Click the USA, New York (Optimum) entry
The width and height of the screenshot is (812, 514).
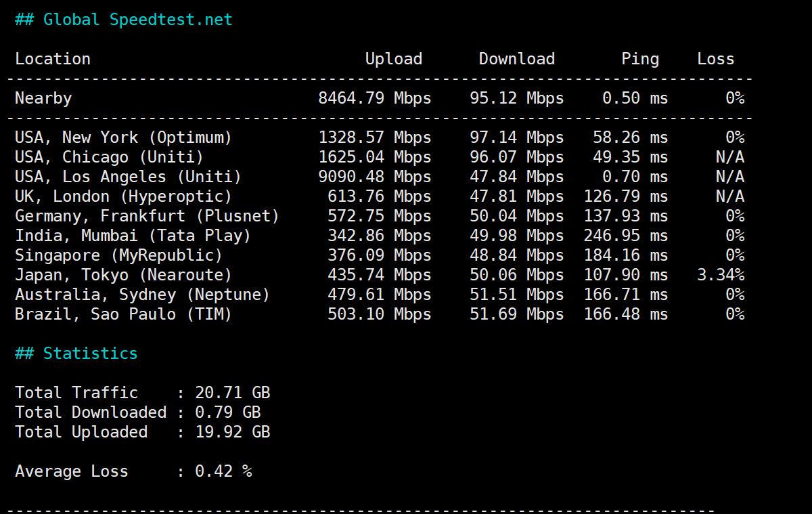click(x=123, y=137)
